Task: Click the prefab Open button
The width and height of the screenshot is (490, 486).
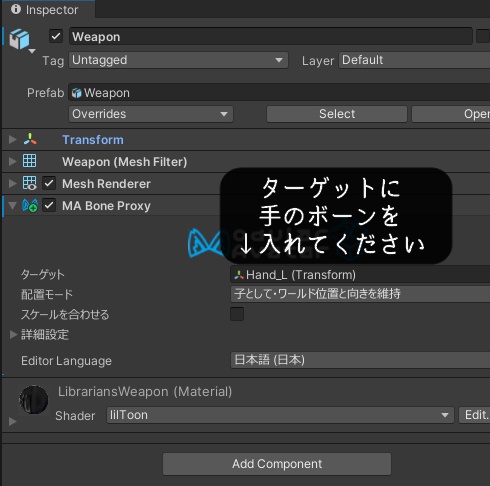Action: [x=451, y=114]
